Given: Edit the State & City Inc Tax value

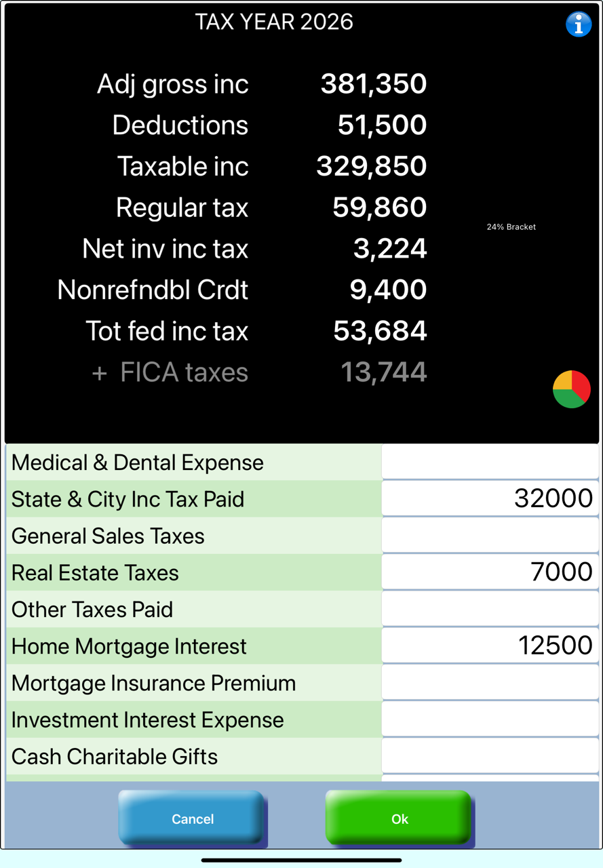Looking at the screenshot, I should (x=490, y=499).
